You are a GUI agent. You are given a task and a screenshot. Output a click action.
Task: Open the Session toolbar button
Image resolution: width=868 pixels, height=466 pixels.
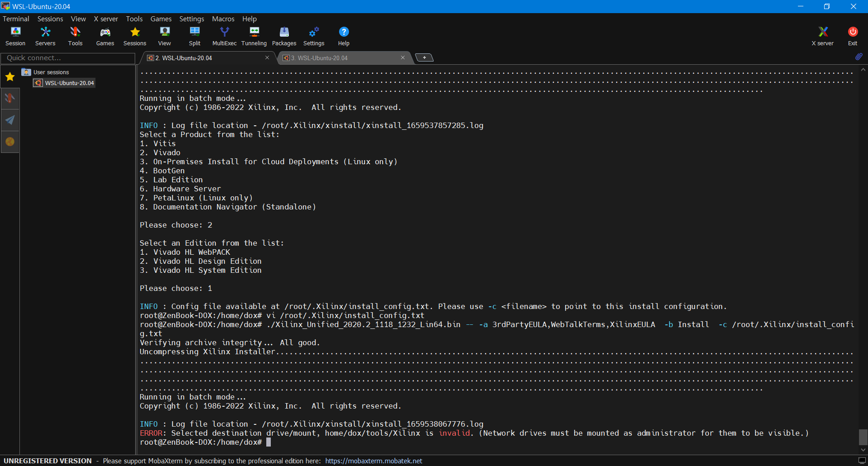[15, 36]
